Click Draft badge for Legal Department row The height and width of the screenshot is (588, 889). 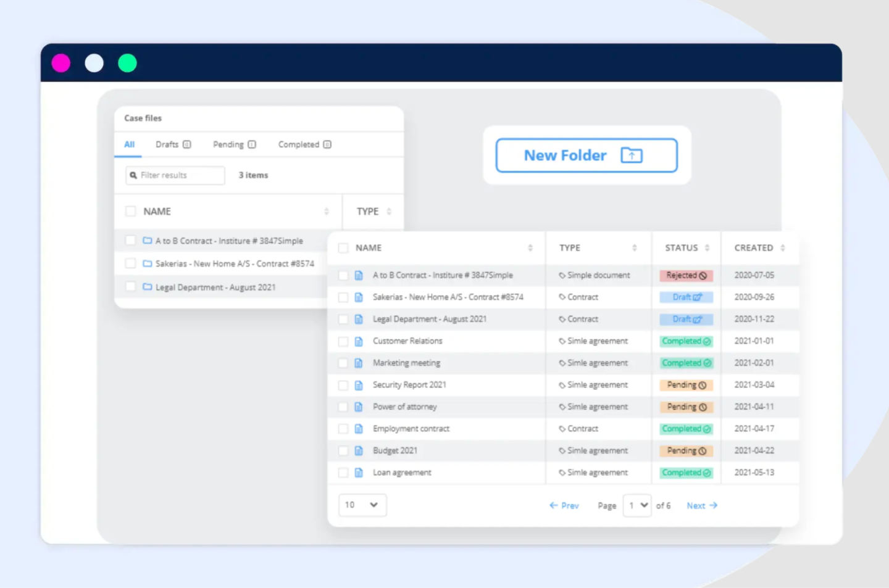[687, 319]
